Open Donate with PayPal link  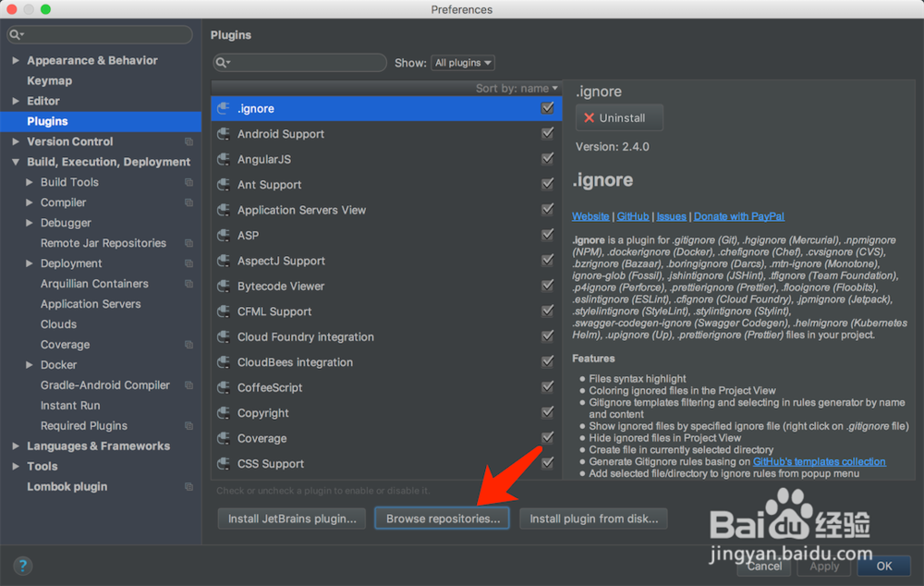point(739,216)
